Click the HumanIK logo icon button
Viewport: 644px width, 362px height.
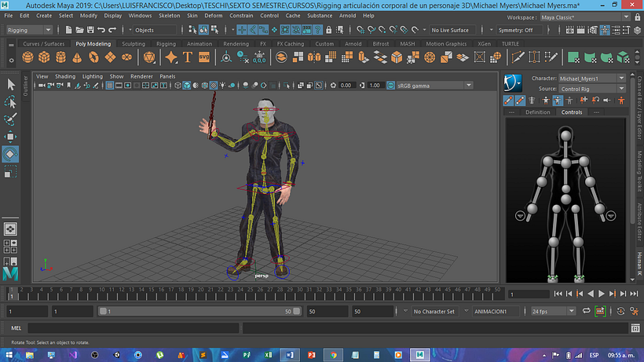[513, 82]
